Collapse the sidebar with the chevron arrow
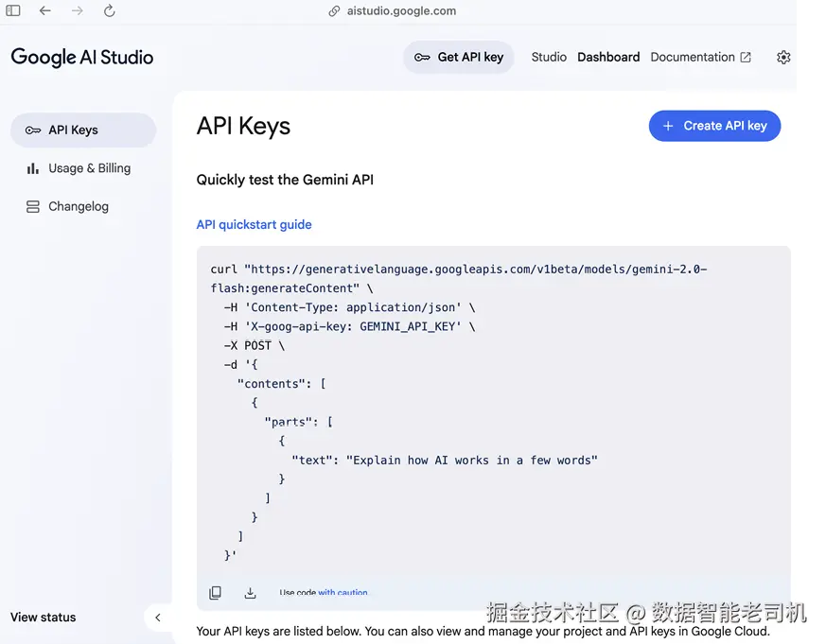 (x=157, y=618)
